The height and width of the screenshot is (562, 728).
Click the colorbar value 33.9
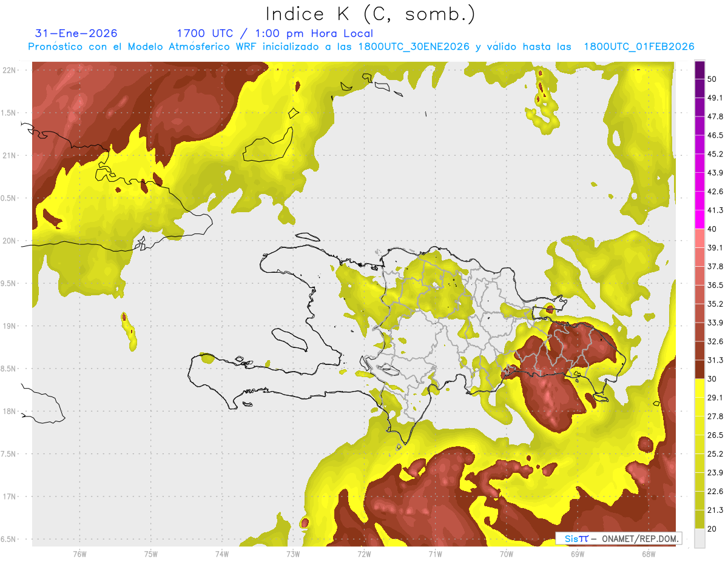click(x=715, y=323)
